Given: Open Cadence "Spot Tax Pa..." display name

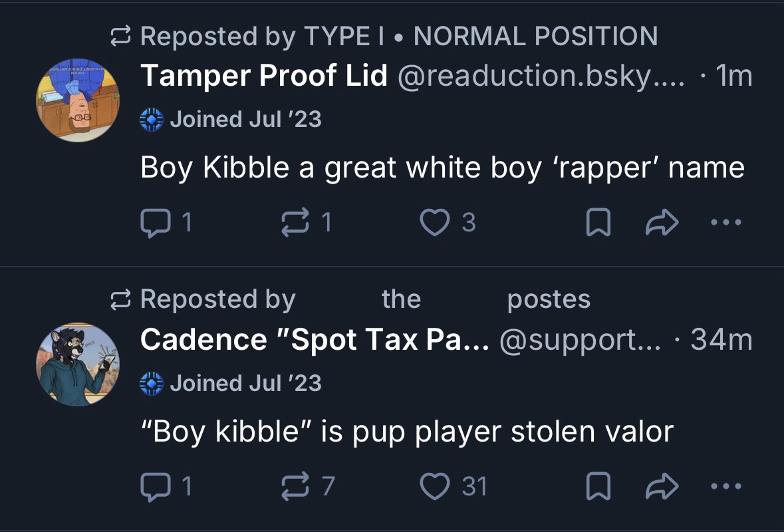Looking at the screenshot, I should coord(315,340).
